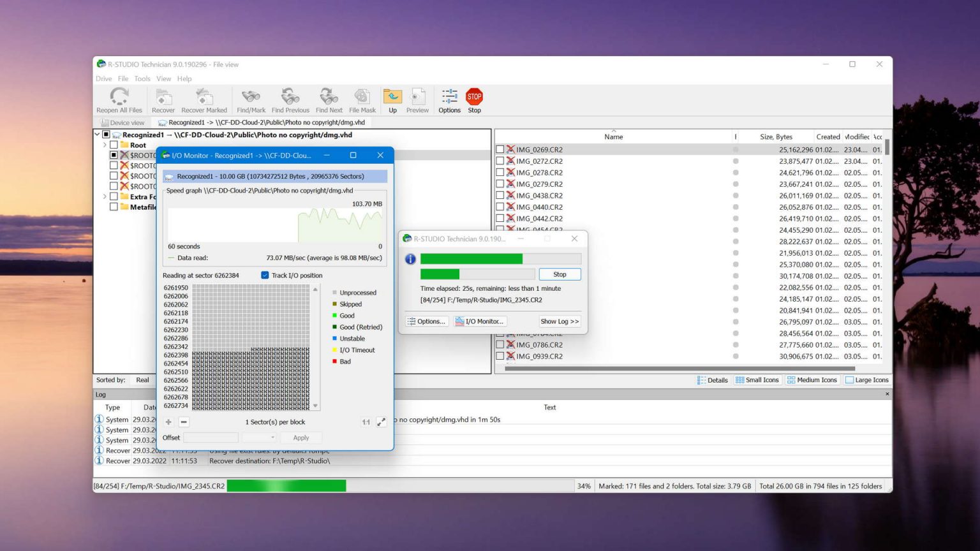Expand the Extra Found Files folder

tap(105, 196)
